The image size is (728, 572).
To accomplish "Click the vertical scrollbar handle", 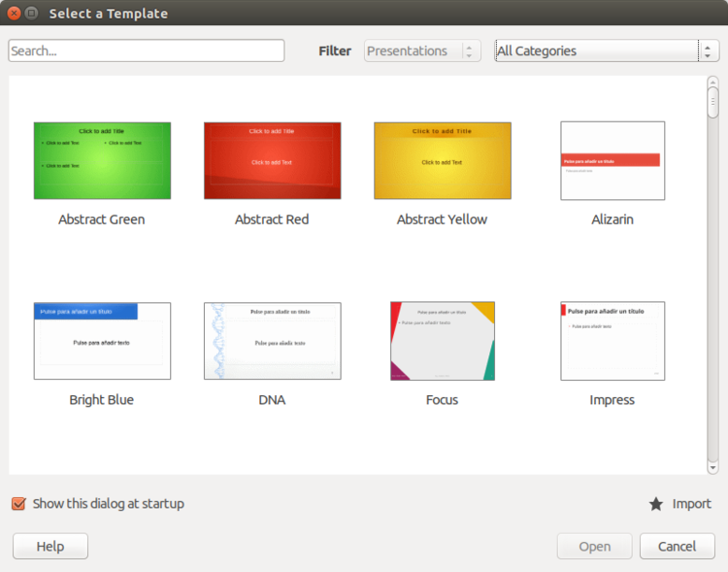I will pyautogui.click(x=712, y=102).
